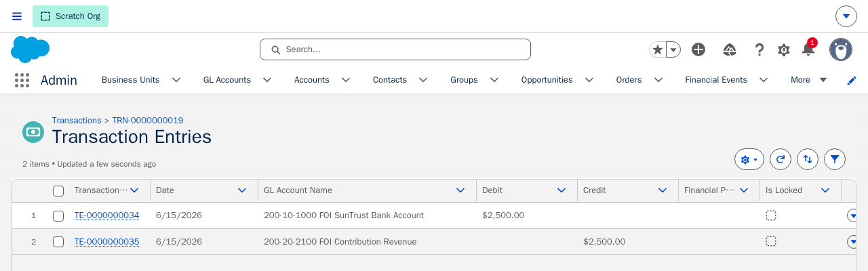
Task: Expand the Accounts tab chevron
Action: tap(346, 80)
